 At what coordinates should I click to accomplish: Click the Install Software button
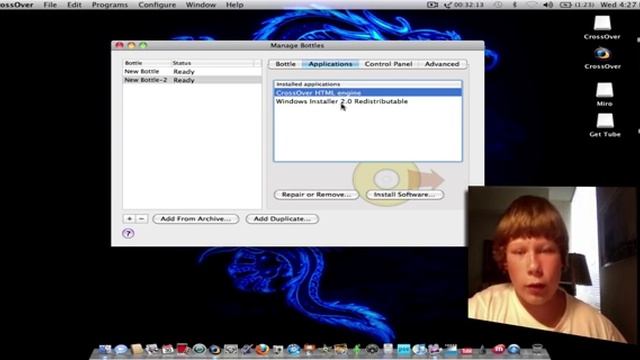pos(405,195)
